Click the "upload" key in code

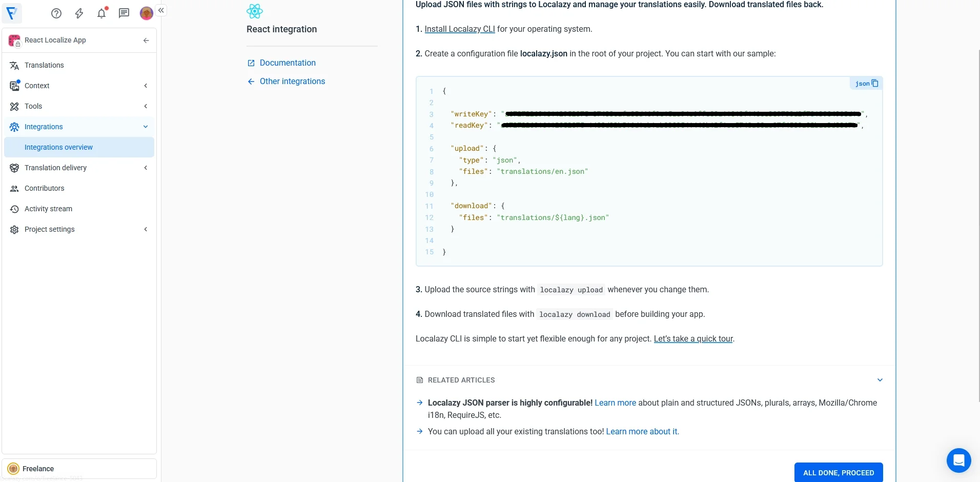tap(467, 149)
